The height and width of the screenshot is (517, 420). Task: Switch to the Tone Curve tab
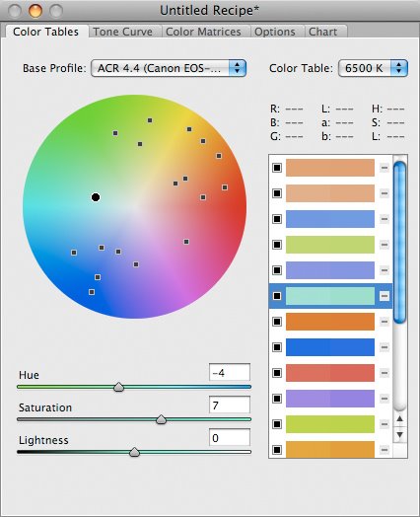click(123, 32)
